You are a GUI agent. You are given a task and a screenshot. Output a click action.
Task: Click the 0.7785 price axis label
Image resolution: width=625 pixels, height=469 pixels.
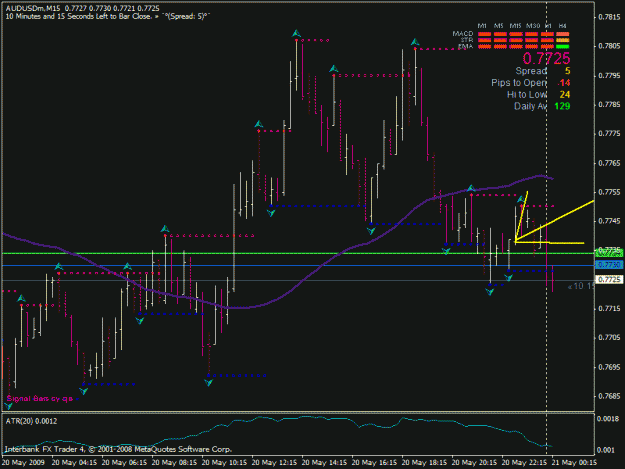tap(609, 105)
